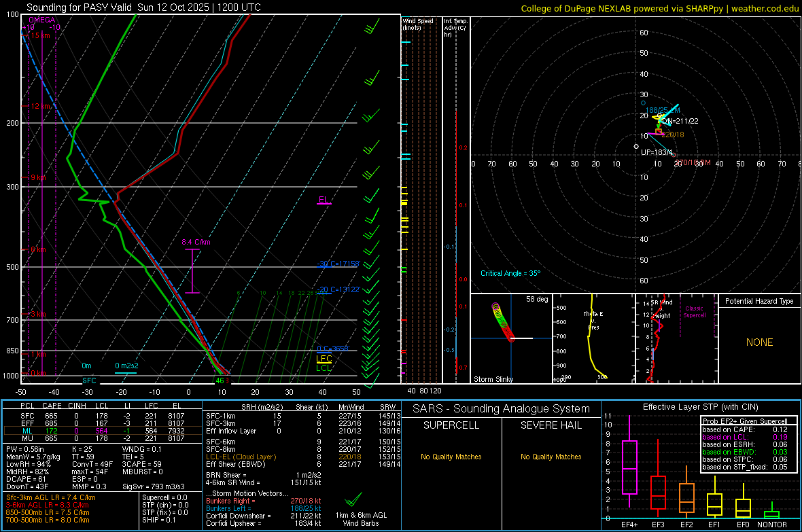Select the MU parcel row
Image resolution: width=802 pixels, height=532 pixels.
click(x=103, y=438)
